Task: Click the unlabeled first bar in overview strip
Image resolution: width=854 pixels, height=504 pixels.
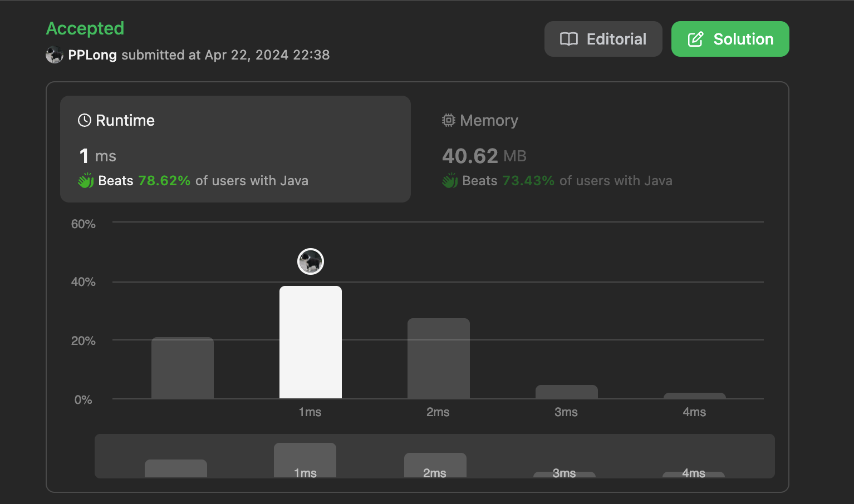Action: click(x=176, y=468)
